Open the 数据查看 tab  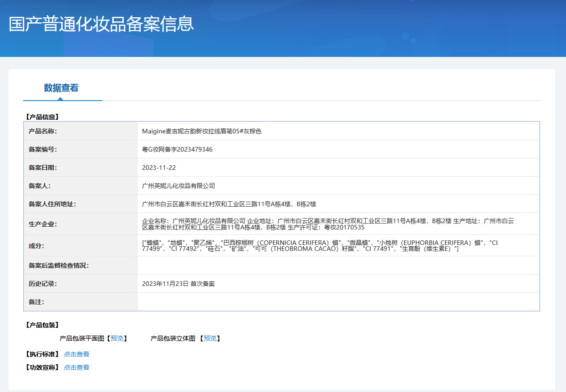(x=61, y=88)
